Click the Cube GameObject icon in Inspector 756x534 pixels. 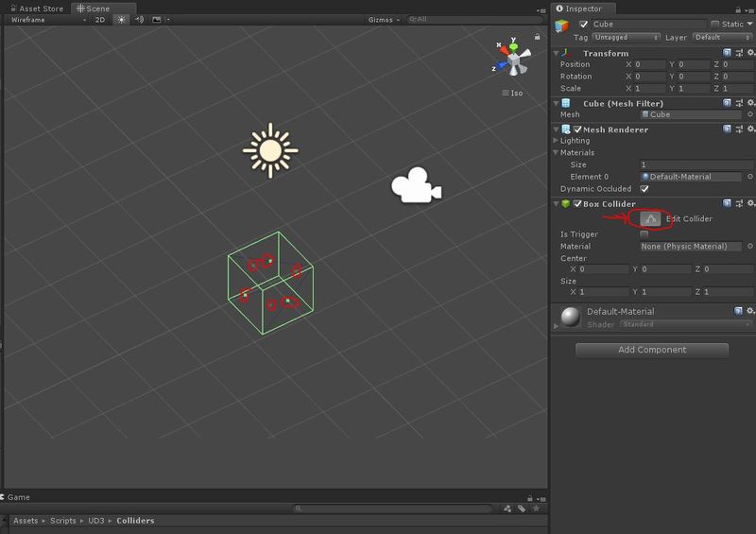(x=562, y=26)
